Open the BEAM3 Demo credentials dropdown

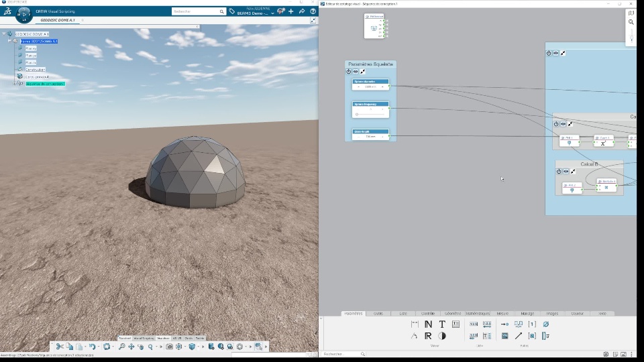[x=272, y=13]
